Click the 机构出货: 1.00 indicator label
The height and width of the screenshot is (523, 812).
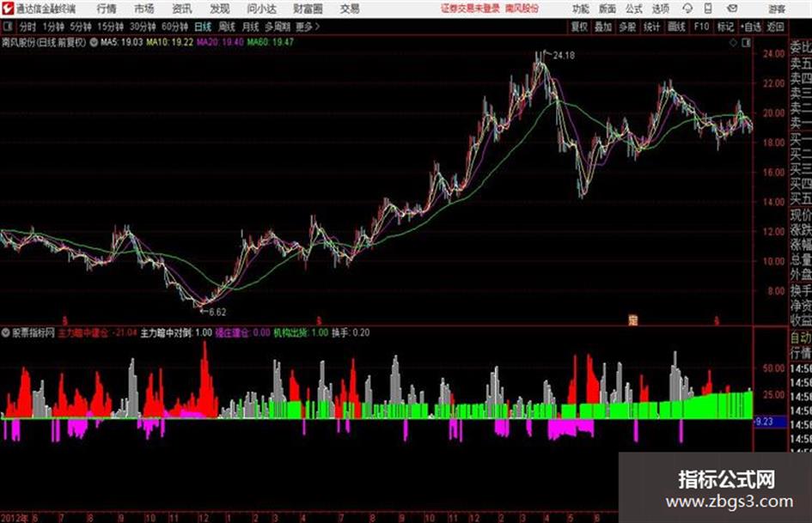(301, 333)
